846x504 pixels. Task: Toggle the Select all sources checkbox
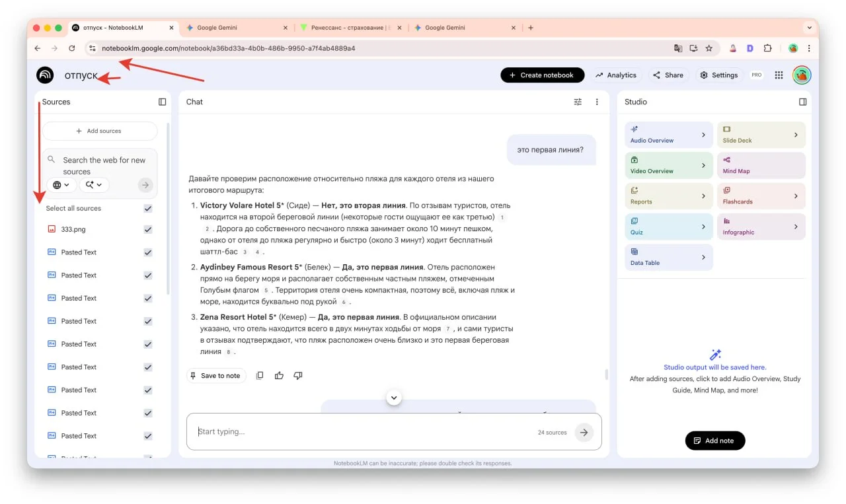tap(148, 208)
